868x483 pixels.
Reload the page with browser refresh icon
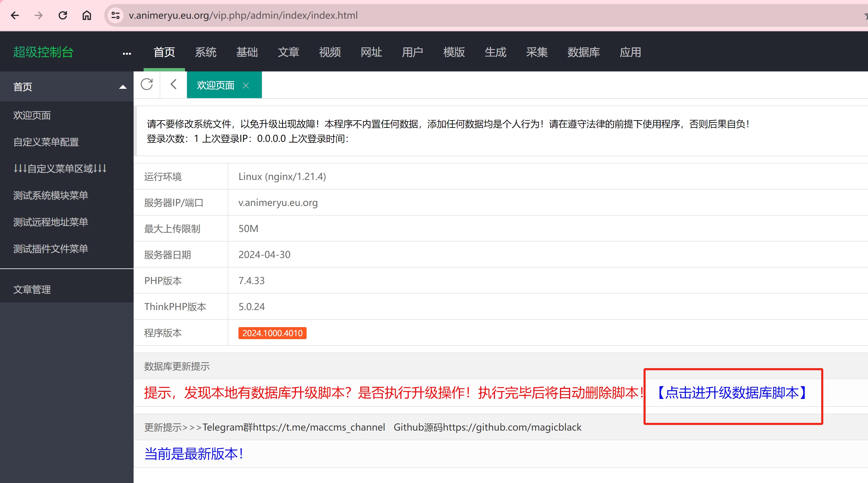point(63,15)
